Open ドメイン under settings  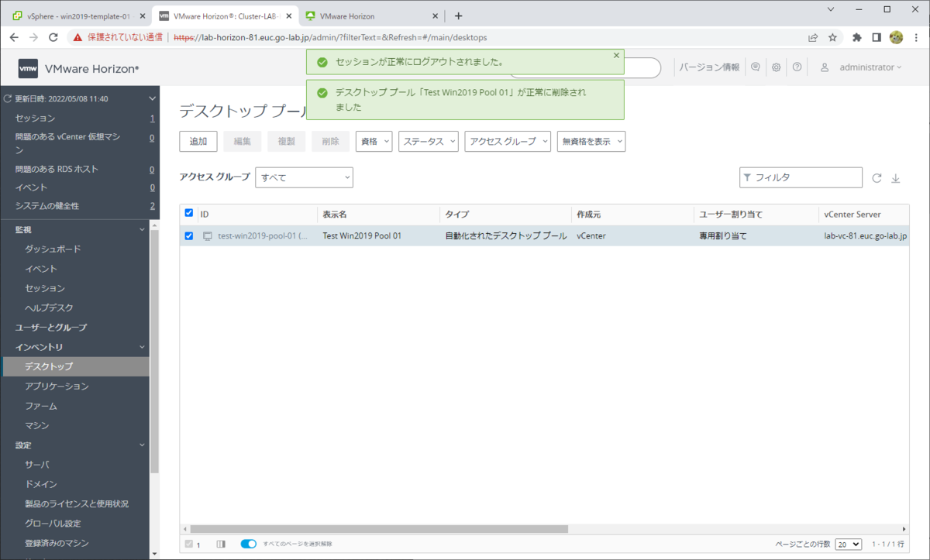tap(41, 484)
